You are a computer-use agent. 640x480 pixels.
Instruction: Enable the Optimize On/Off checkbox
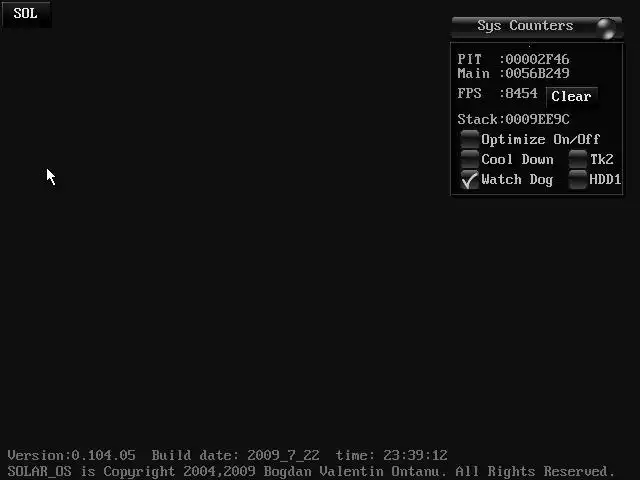[469, 139]
